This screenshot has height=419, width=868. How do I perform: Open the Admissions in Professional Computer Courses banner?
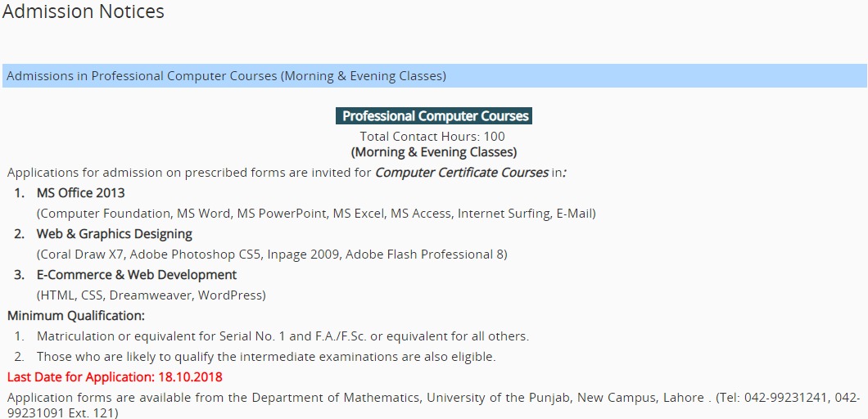[x=434, y=76]
